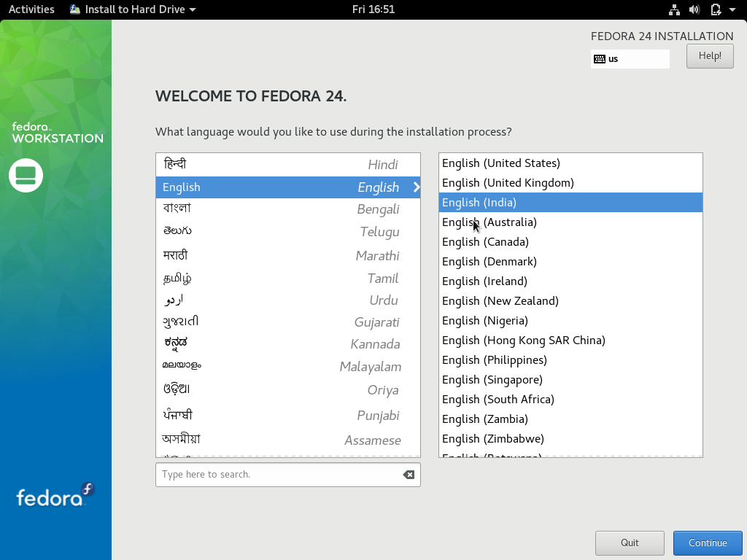Choose English (Nigeria) locale
This screenshot has width=747, height=560.
tap(570, 321)
